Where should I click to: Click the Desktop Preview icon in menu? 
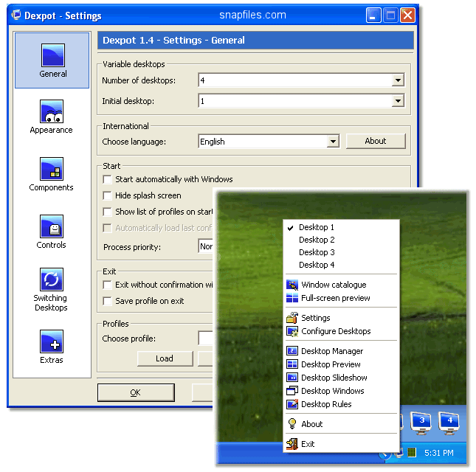point(292,364)
